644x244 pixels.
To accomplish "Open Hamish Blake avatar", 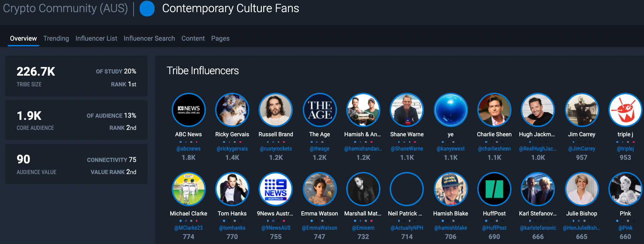I will click(x=451, y=189).
